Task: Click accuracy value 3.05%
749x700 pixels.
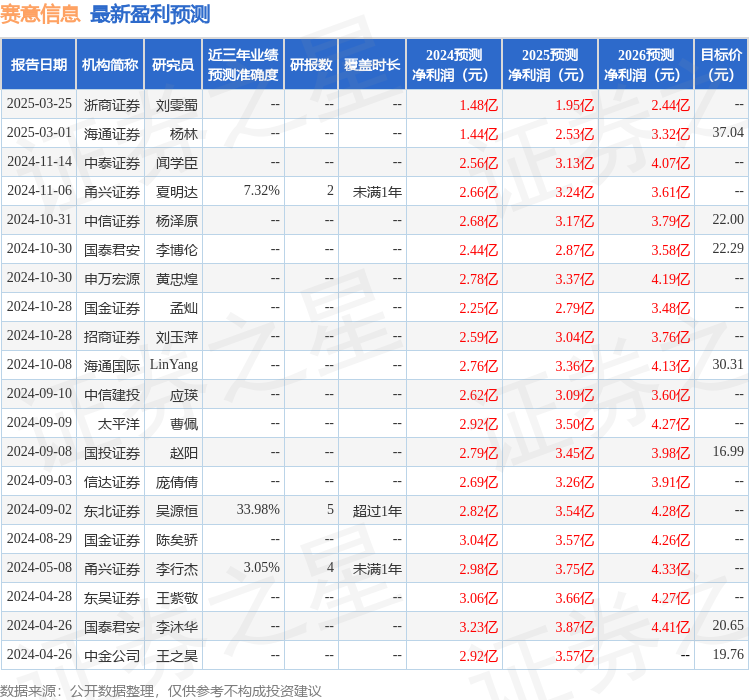Action: tap(261, 567)
